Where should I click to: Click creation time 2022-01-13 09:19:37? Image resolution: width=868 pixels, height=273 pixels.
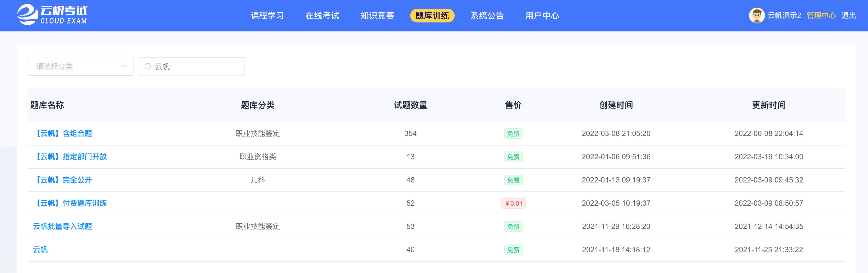click(616, 180)
